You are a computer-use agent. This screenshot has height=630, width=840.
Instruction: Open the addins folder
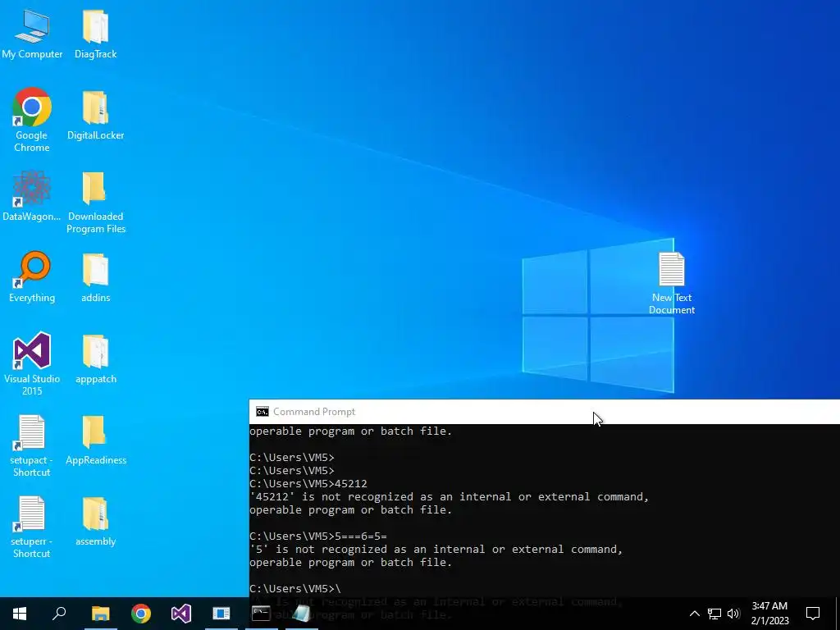(95, 277)
